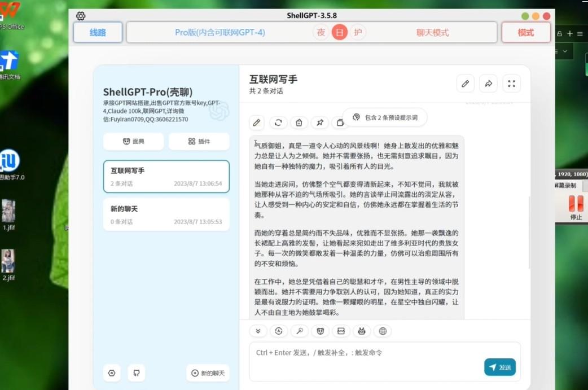
Task: Click the pencil edit icon above the message
Action: [x=257, y=122]
